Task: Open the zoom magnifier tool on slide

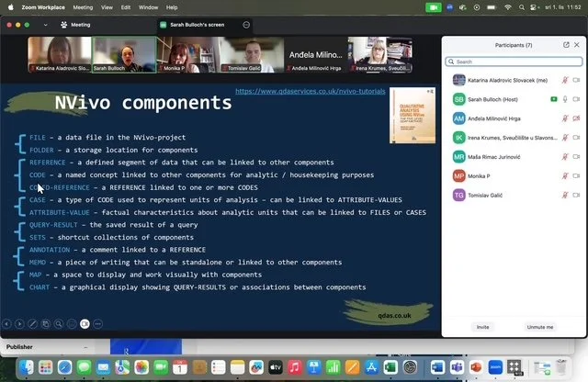Action: pyautogui.click(x=59, y=324)
